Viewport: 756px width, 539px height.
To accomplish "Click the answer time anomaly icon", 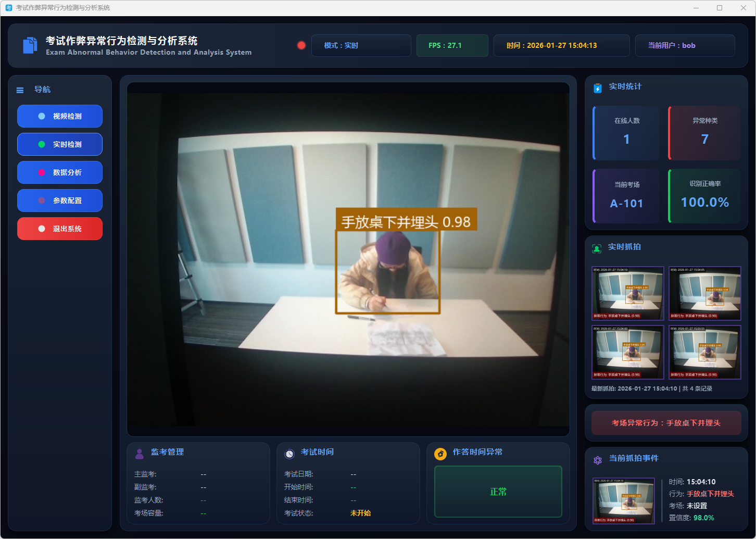I will (440, 454).
